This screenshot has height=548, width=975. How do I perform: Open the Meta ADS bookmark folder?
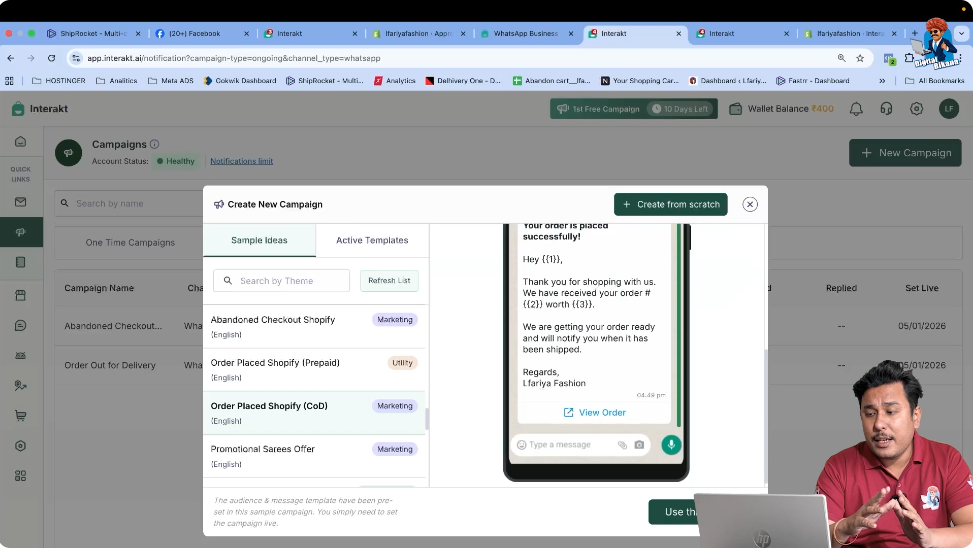coord(170,81)
